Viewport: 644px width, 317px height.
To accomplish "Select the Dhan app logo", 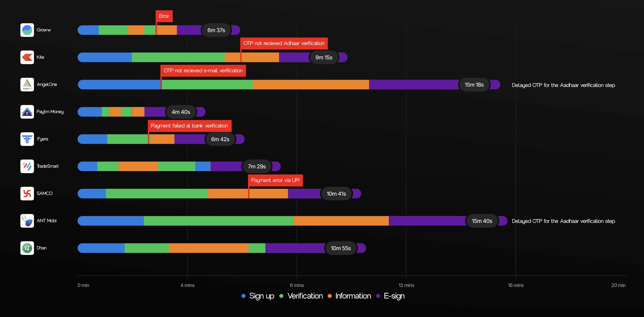I will click(x=27, y=248).
